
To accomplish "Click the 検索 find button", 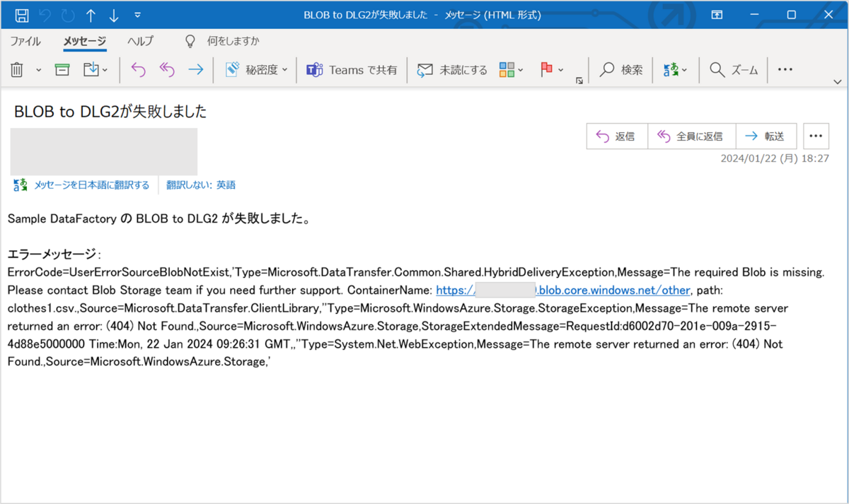I will [x=621, y=69].
